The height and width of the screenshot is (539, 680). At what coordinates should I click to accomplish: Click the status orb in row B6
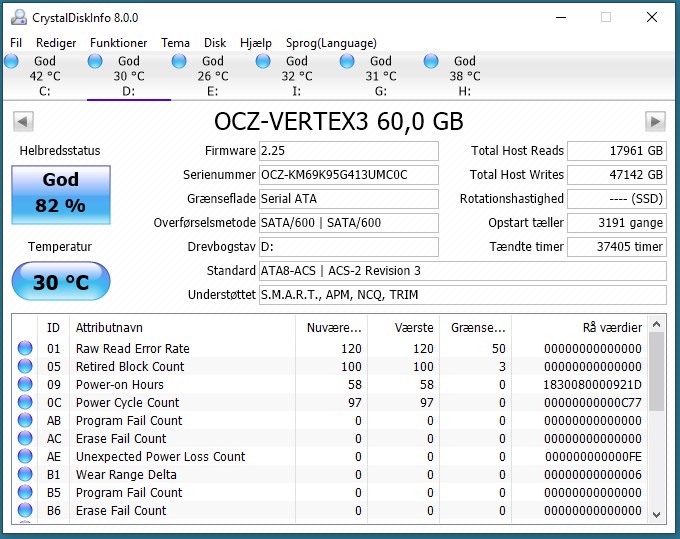pyautogui.click(x=25, y=510)
